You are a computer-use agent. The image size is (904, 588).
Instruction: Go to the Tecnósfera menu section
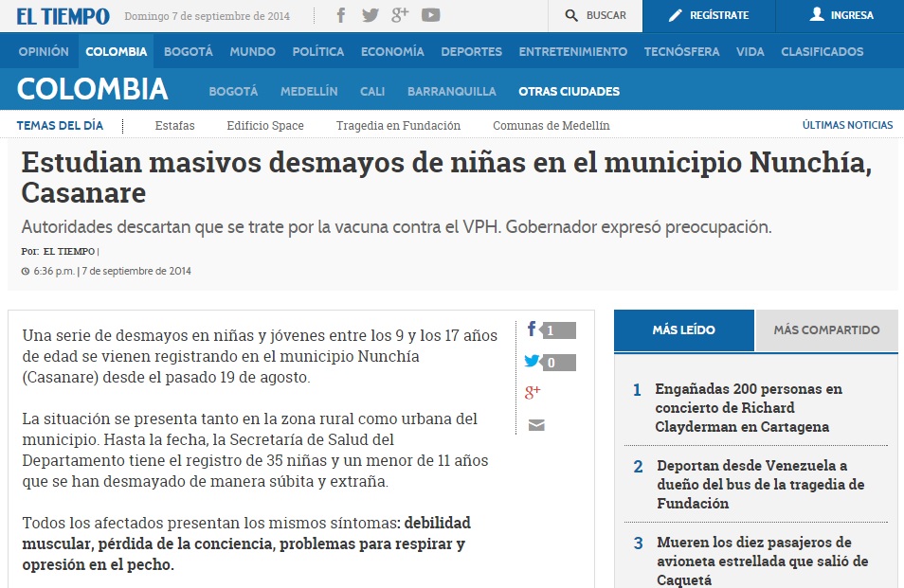(681, 52)
